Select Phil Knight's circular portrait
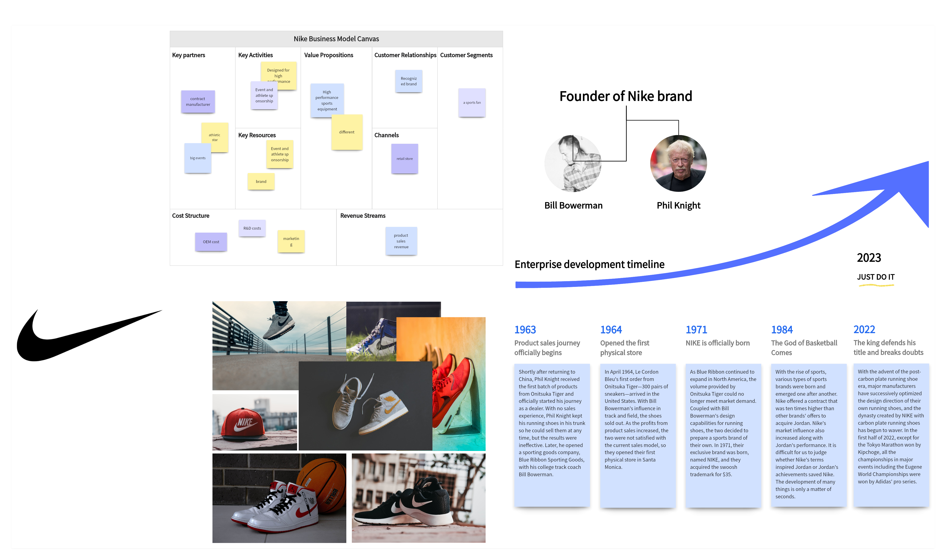This screenshot has height=560, width=946. click(678, 163)
